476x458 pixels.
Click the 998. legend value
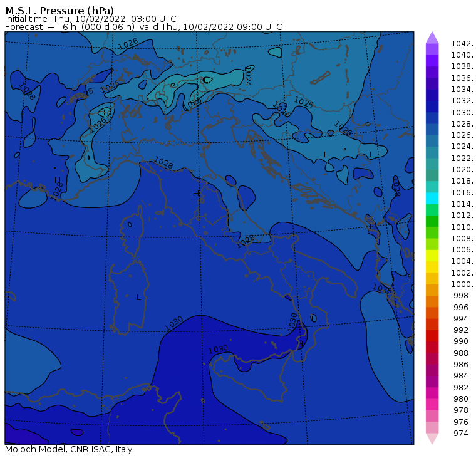[463, 296]
